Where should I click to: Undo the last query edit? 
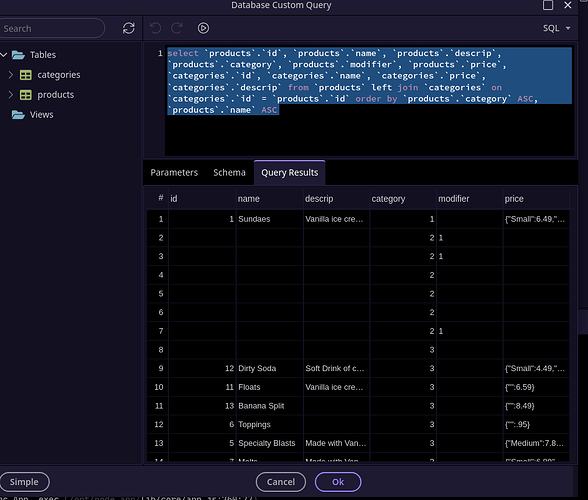156,28
